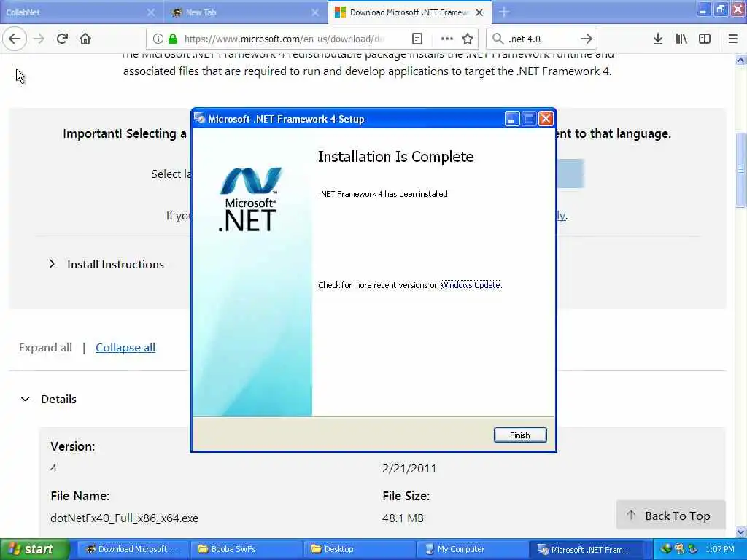Click the Back To Top button

[671, 516]
